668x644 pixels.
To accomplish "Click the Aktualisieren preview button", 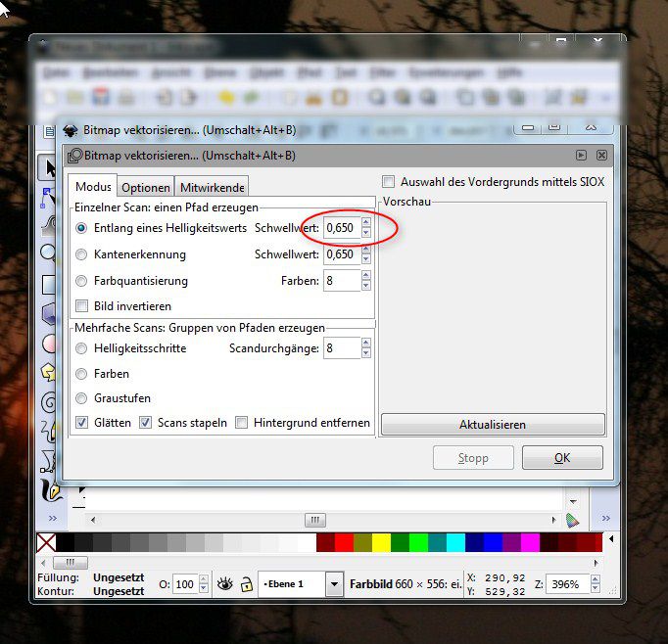I will pyautogui.click(x=493, y=425).
